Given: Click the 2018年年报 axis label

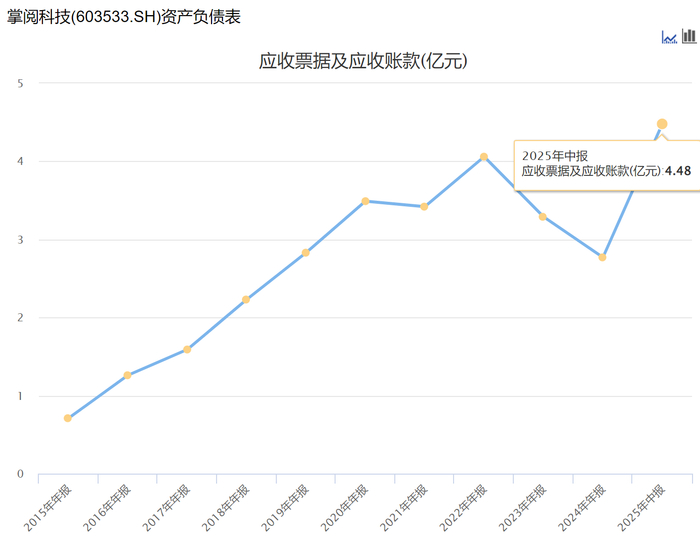Looking at the screenshot, I should click(225, 508).
